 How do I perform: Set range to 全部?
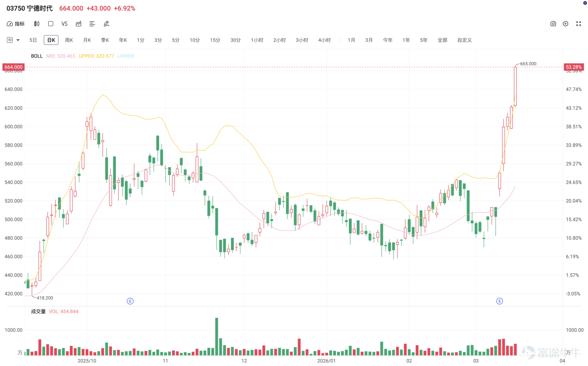click(442, 40)
